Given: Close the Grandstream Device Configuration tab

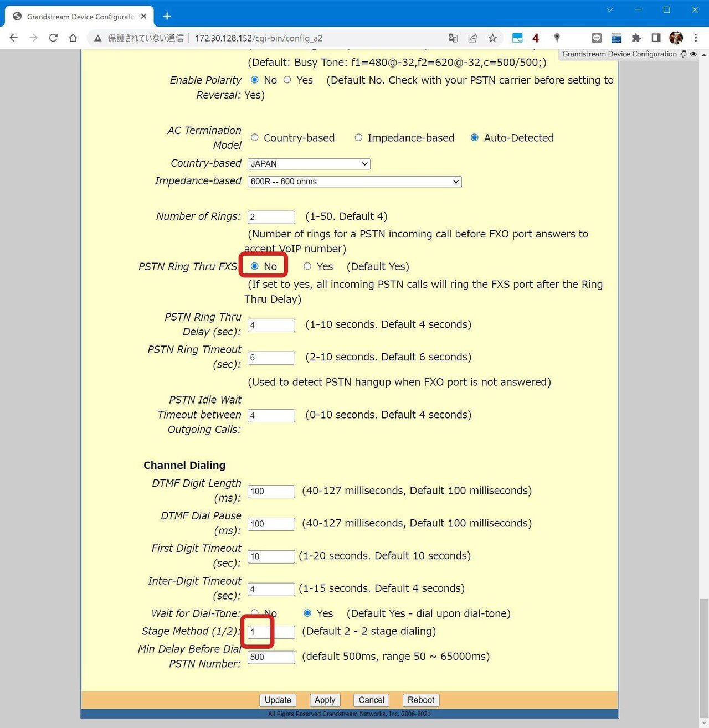Looking at the screenshot, I should pyautogui.click(x=143, y=16).
